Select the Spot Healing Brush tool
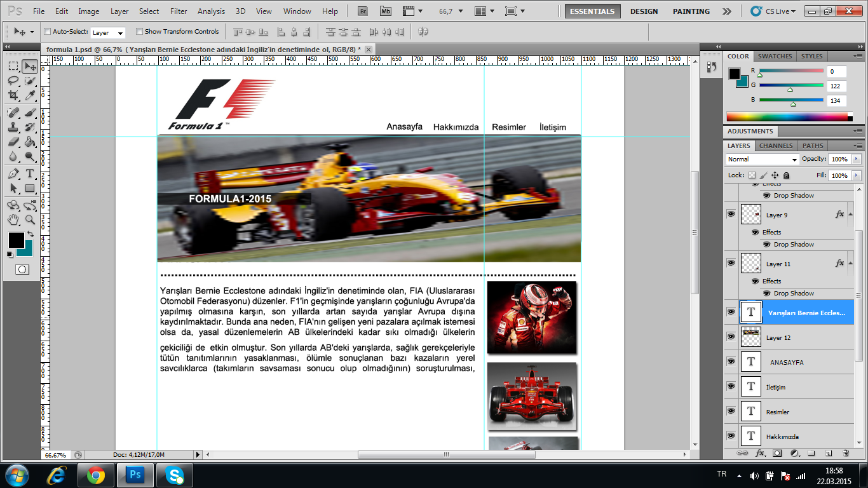Viewport: 868px width, 488px height. (x=13, y=112)
